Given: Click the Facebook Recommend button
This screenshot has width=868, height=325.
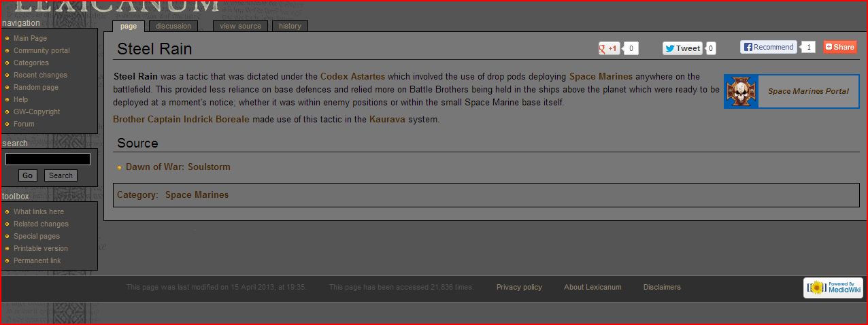Looking at the screenshot, I should 769,47.
